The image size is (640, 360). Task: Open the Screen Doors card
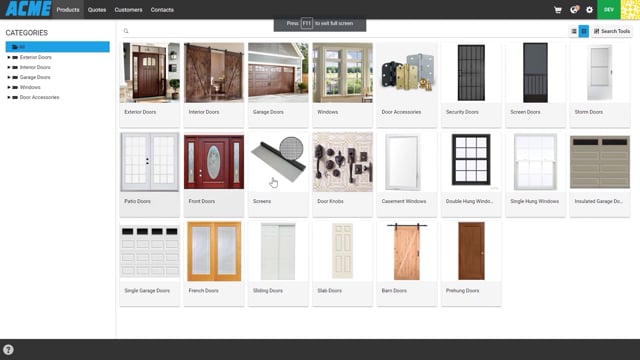[536, 85]
